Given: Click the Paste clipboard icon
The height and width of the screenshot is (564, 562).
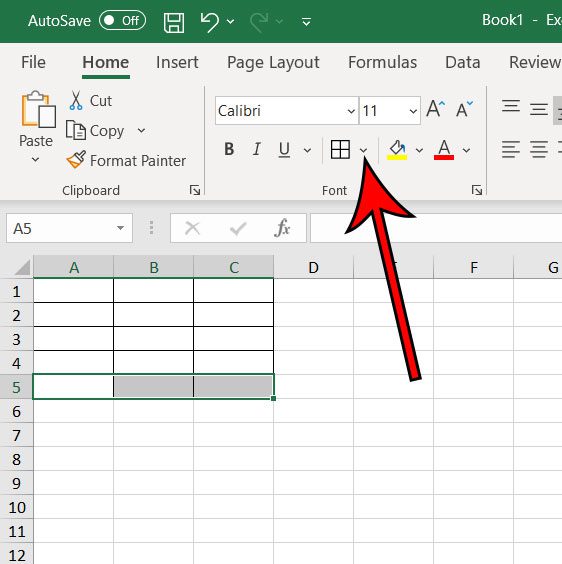Looking at the screenshot, I should click(38, 109).
